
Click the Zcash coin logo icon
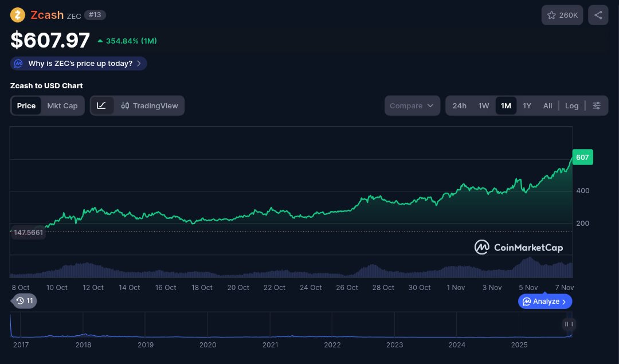[17, 15]
